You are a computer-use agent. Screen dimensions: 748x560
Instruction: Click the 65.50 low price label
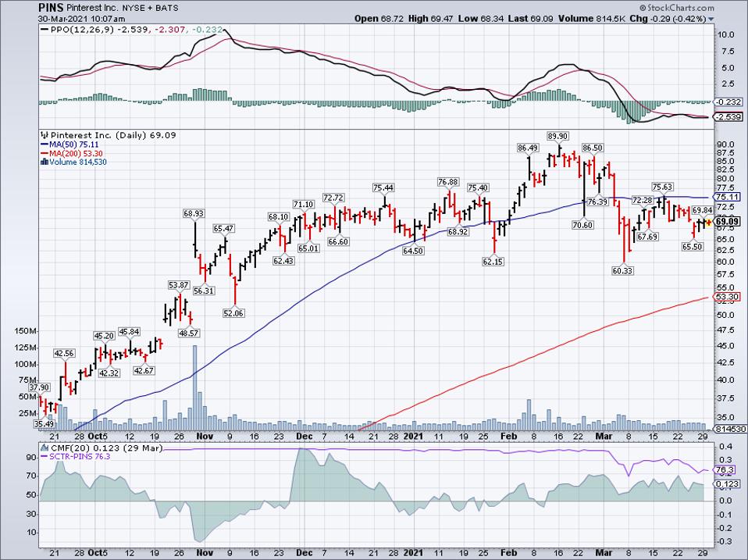pos(693,247)
